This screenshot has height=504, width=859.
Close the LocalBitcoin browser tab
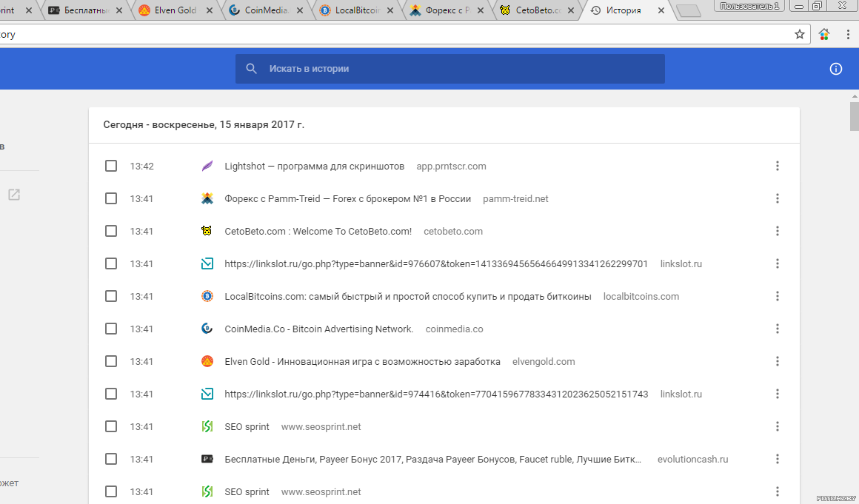coord(390,10)
